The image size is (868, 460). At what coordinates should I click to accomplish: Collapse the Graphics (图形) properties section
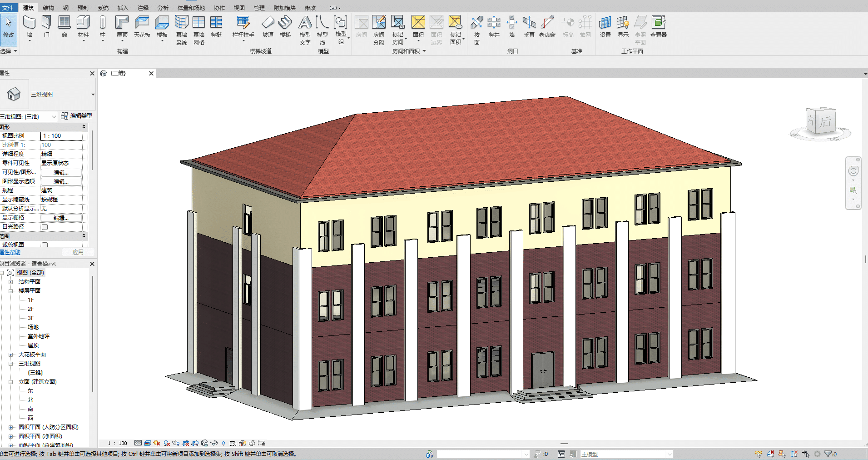pyautogui.click(x=84, y=127)
